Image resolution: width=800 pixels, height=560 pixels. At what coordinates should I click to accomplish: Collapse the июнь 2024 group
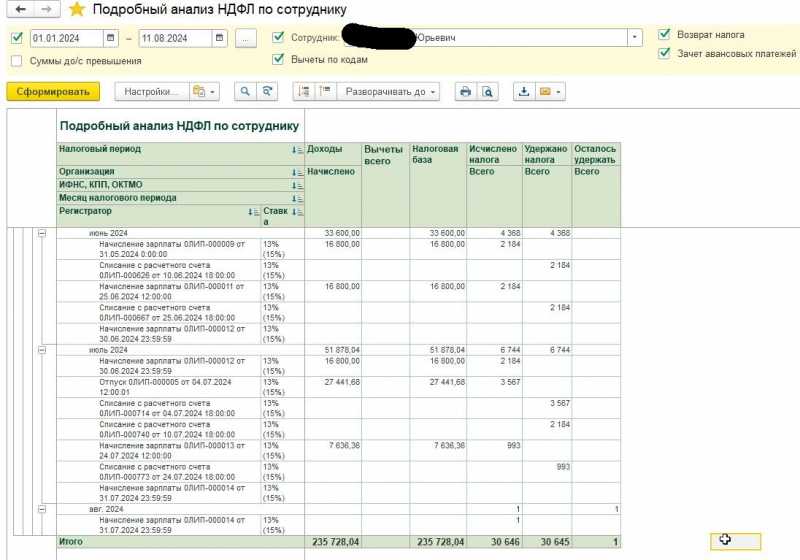(42, 233)
